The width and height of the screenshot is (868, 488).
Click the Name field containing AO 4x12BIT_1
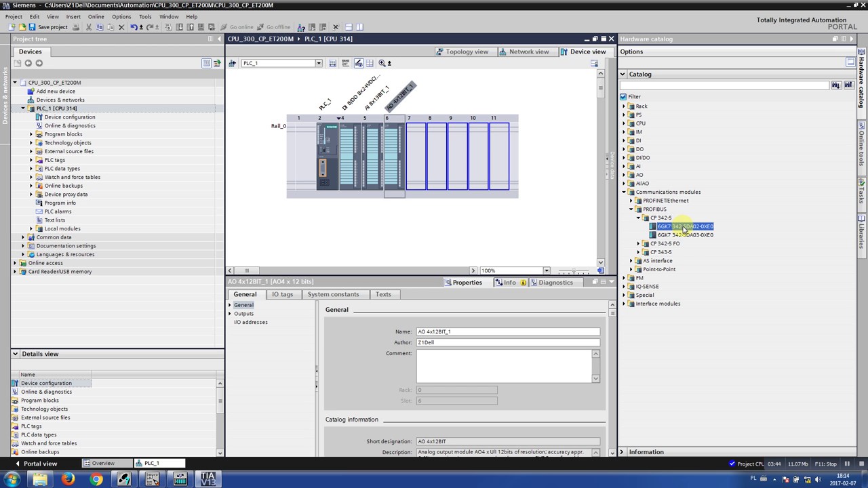pos(508,332)
